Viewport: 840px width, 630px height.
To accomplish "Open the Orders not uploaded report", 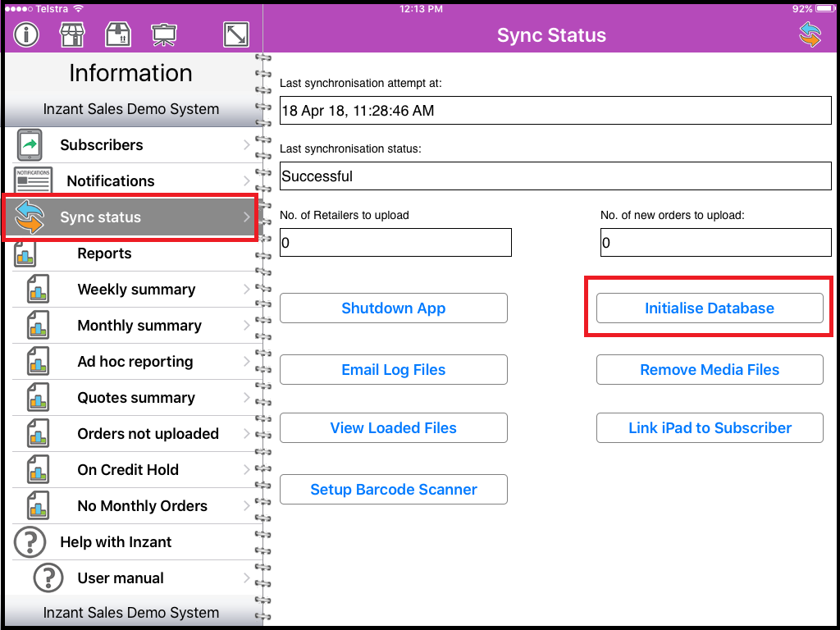I will (x=132, y=433).
